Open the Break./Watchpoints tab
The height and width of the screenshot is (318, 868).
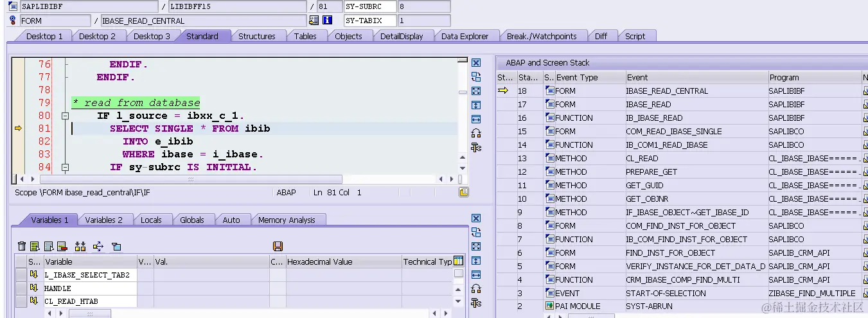point(542,36)
